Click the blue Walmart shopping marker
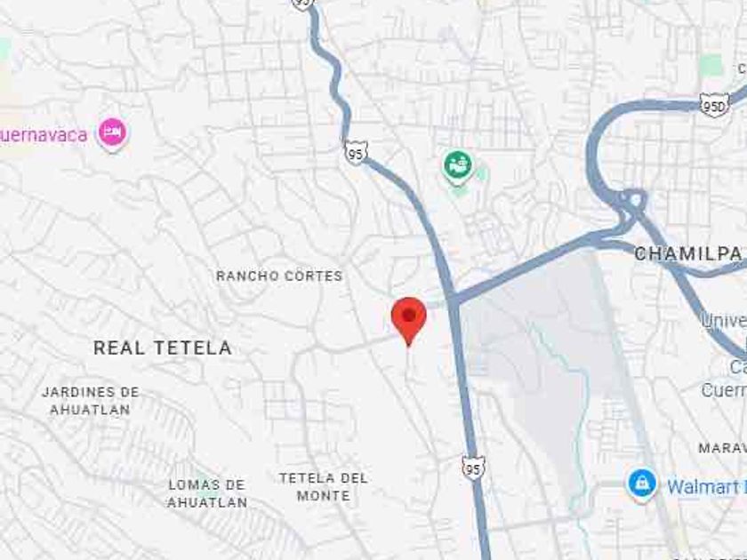This screenshot has height=560, width=747. click(x=642, y=484)
